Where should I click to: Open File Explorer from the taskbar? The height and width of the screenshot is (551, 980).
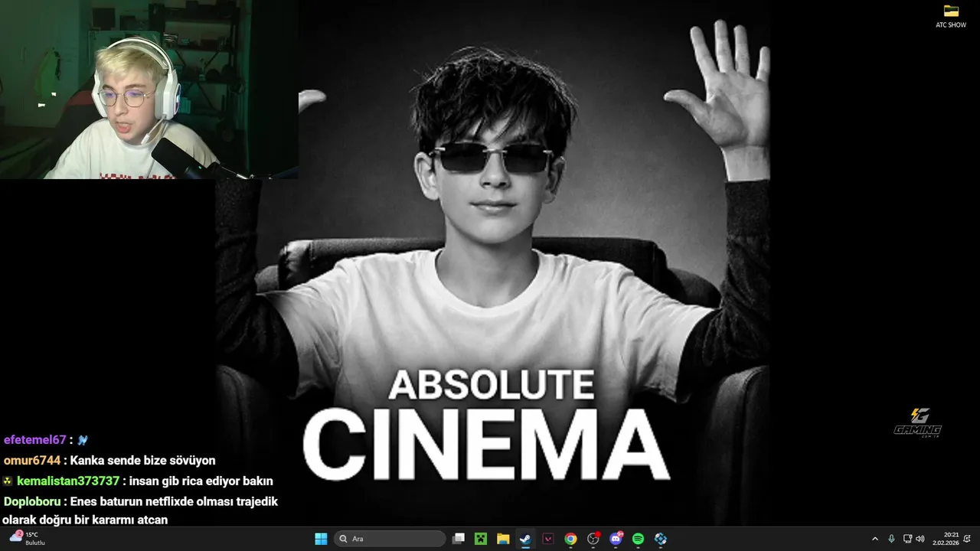coord(503,539)
